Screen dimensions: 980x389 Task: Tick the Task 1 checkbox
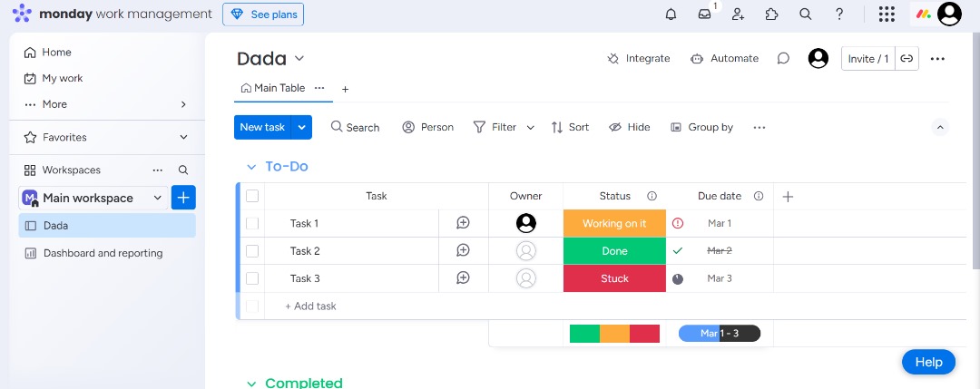pyautogui.click(x=252, y=223)
